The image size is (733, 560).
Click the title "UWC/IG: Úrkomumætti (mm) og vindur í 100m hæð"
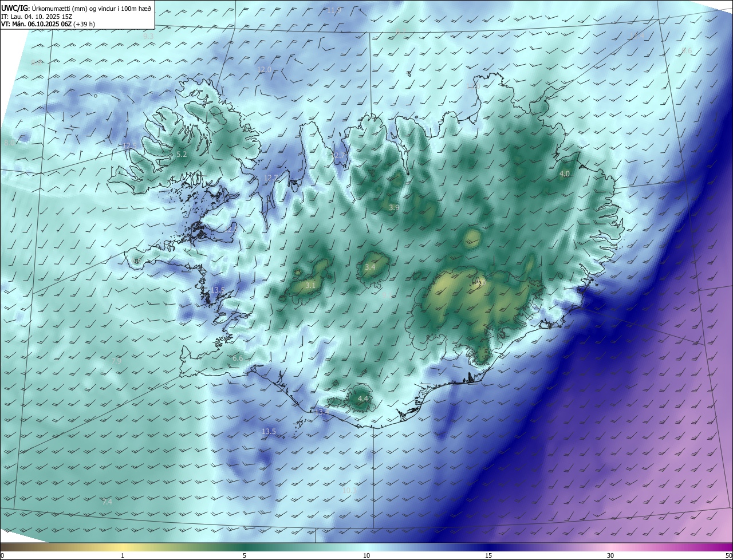coord(76,9)
